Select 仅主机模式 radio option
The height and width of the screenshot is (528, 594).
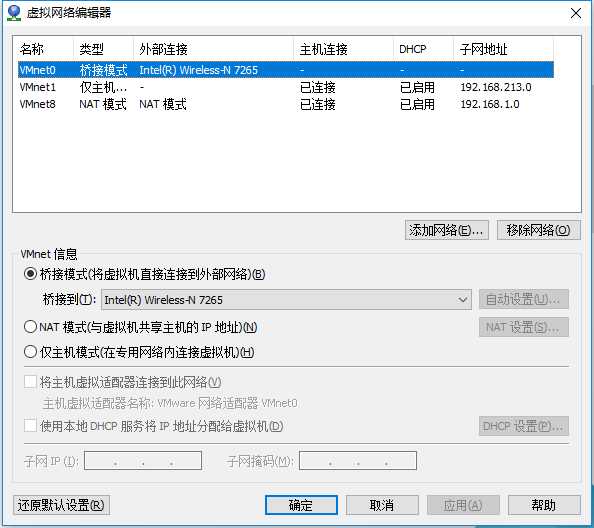point(30,352)
